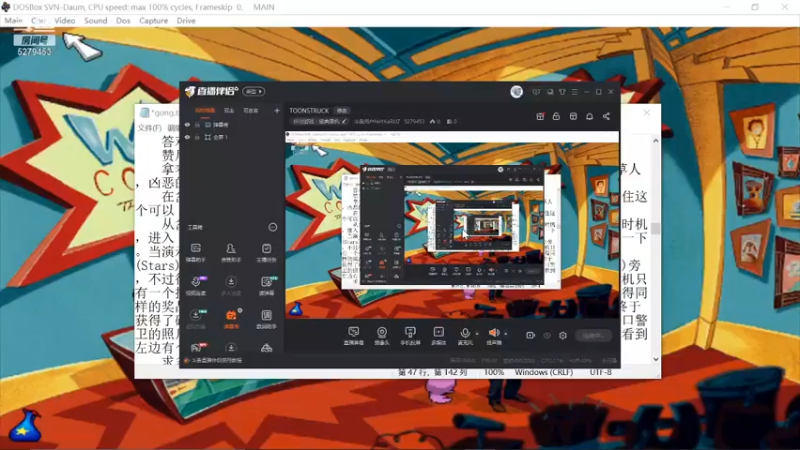
Task: Open the person-silhouette assistant tool
Action: pos(231,252)
